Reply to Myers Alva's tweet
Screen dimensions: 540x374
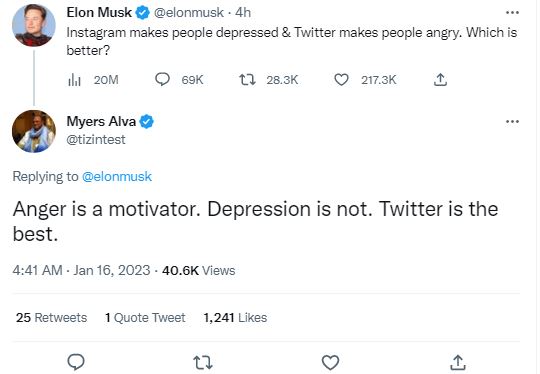76,362
